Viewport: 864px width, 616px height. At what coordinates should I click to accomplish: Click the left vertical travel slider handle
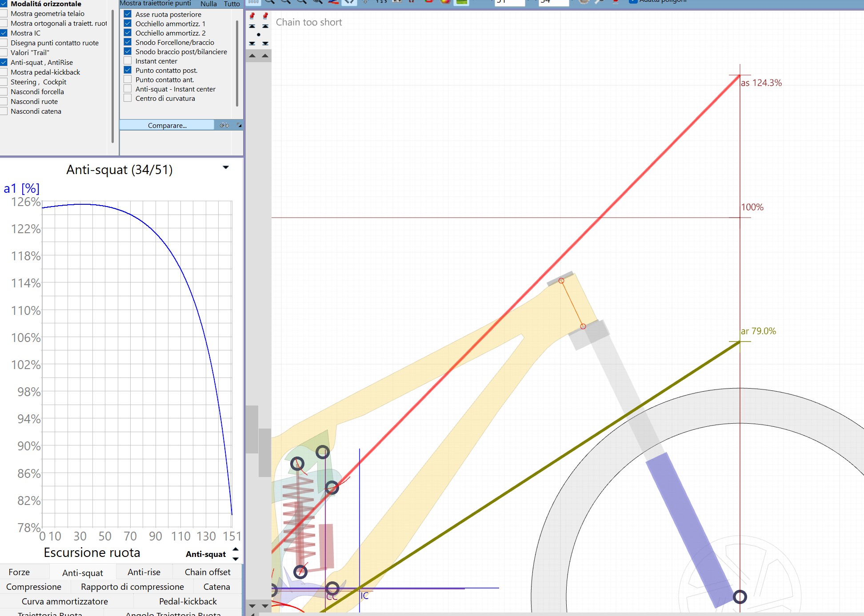click(x=252, y=429)
